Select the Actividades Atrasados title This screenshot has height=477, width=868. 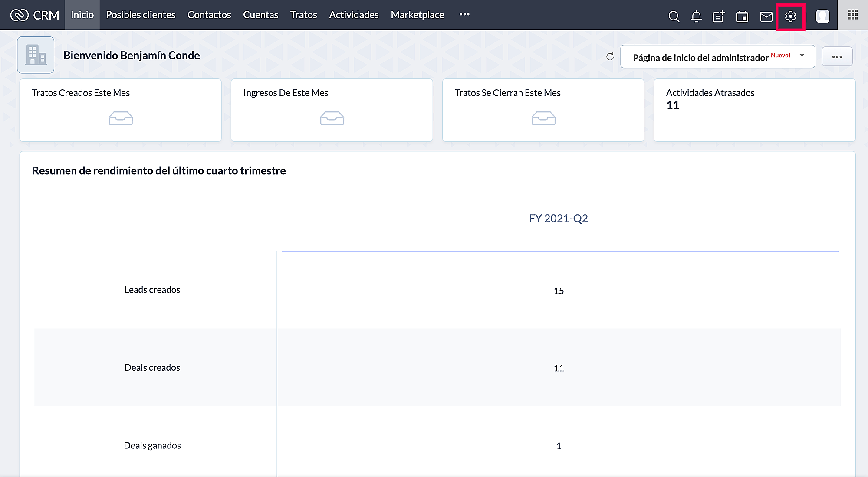click(x=710, y=93)
